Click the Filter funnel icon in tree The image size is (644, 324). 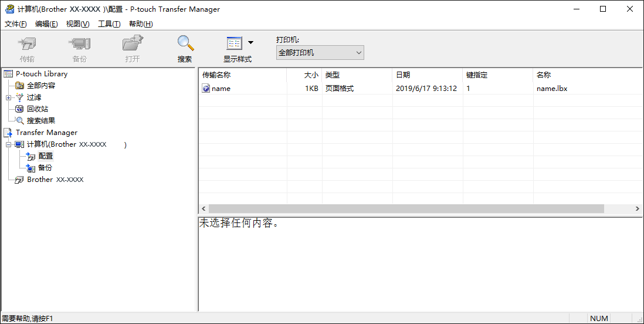click(x=20, y=97)
